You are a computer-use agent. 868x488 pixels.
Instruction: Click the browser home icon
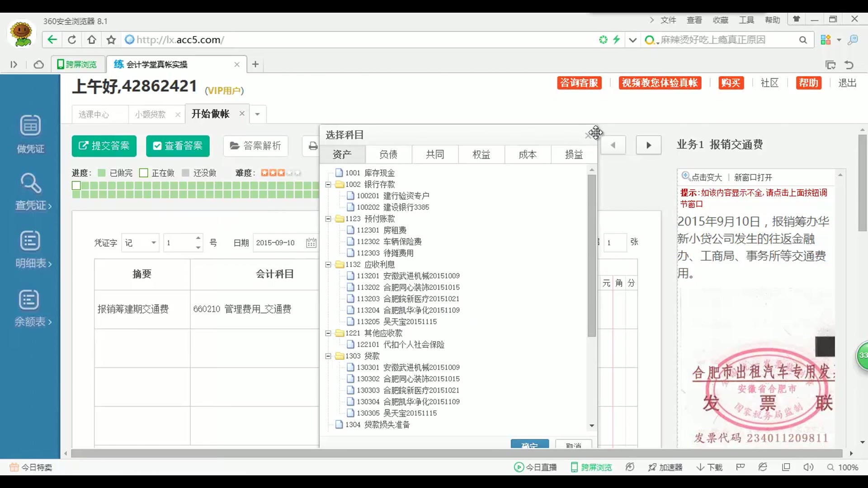point(92,40)
